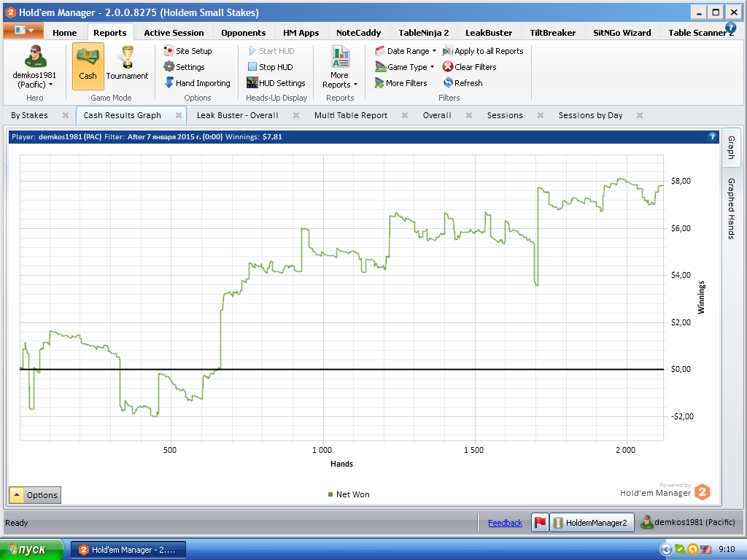Open the Game Type filter
Image resolution: width=747 pixels, height=560 pixels.
point(401,67)
